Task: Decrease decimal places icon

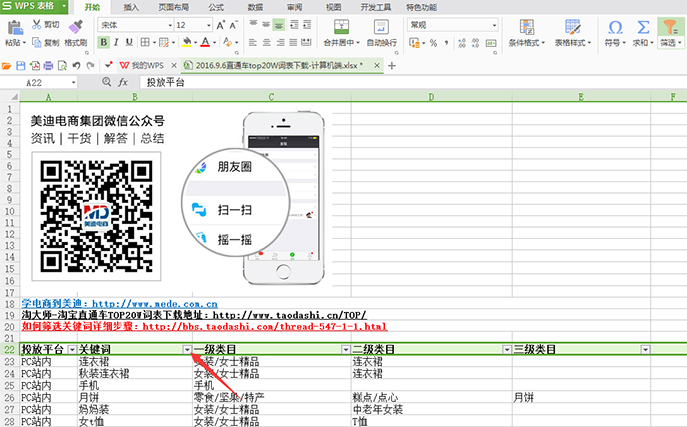Action: 475,42
